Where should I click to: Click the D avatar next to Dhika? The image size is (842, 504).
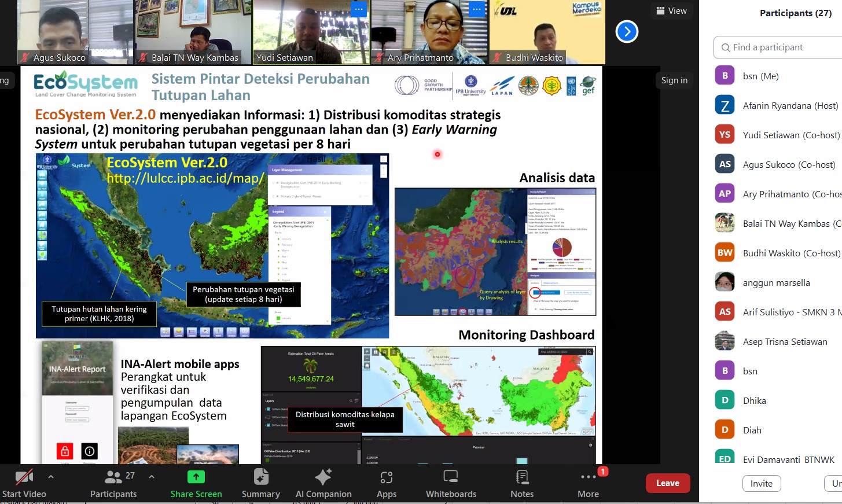[x=725, y=400]
